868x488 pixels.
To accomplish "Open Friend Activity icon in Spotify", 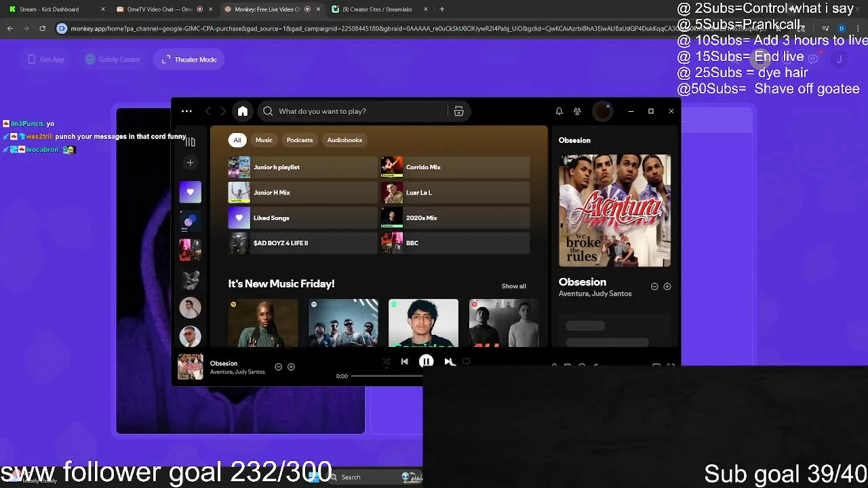I will click(x=577, y=111).
